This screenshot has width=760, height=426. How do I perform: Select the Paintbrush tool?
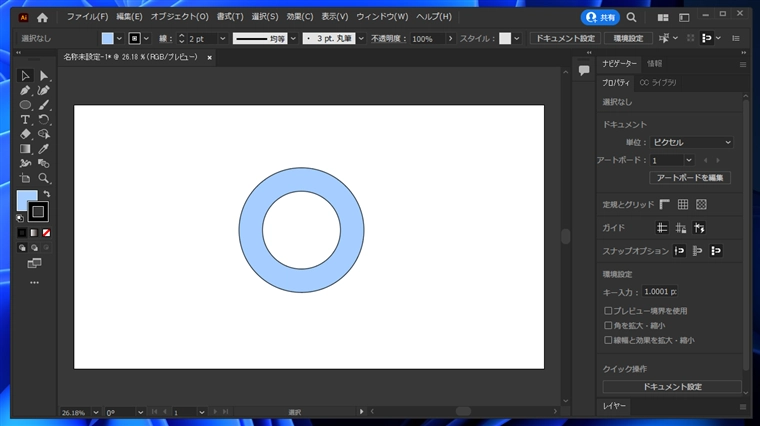click(x=44, y=105)
